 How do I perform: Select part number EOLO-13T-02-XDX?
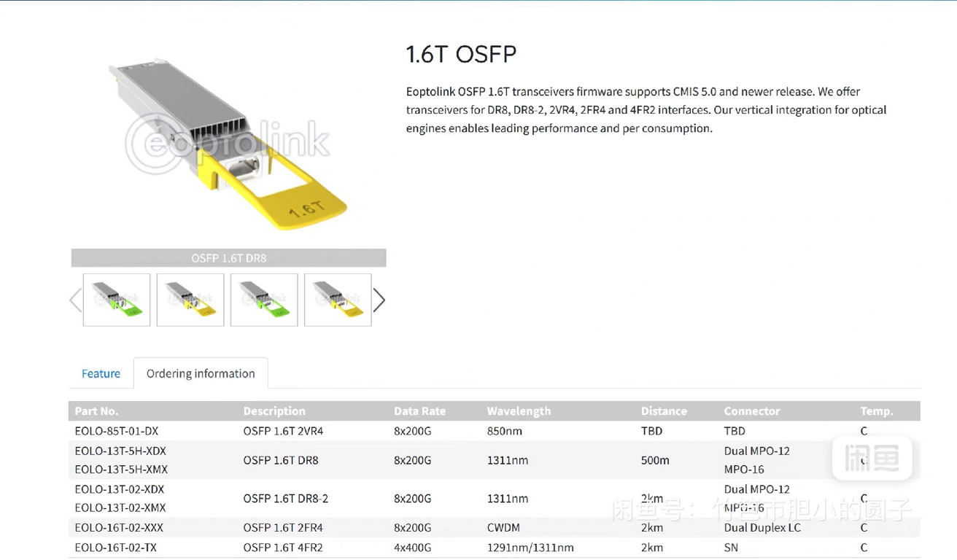120,489
